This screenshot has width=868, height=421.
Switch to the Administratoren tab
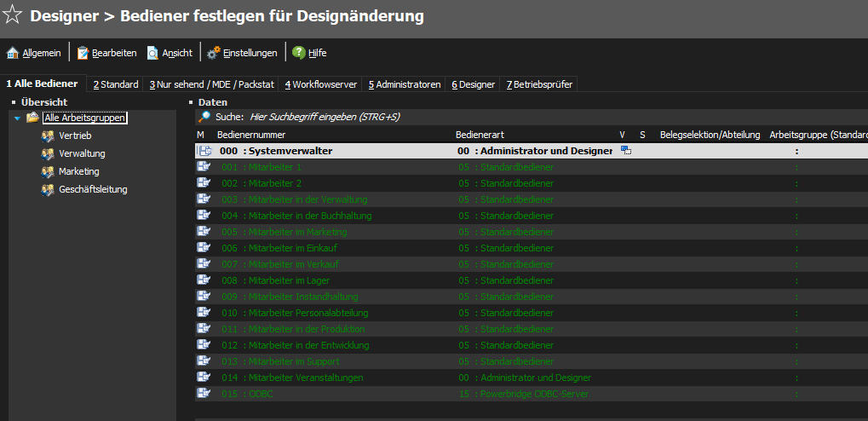coord(404,84)
